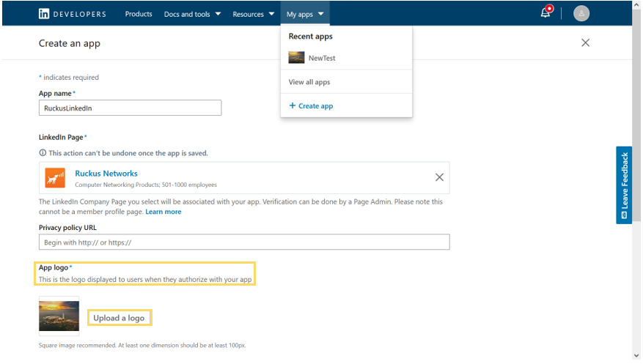Screen dimensions: 643x364
Task: Click the NewTest app thumbnail icon
Action: (x=296, y=58)
